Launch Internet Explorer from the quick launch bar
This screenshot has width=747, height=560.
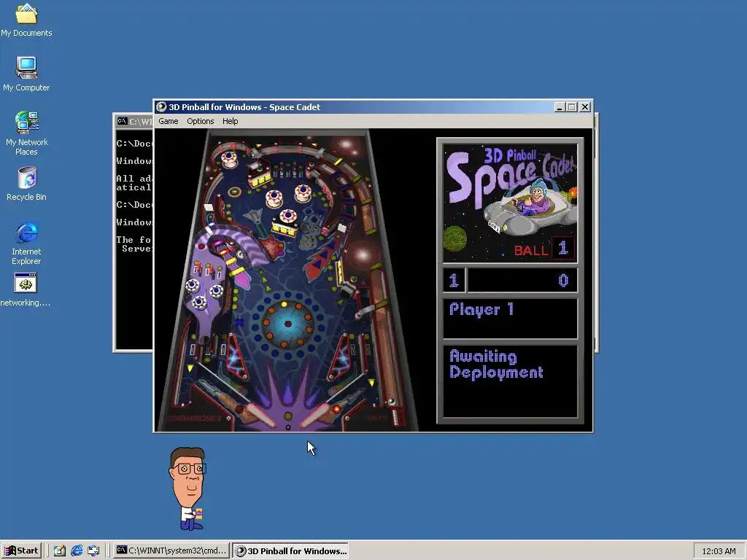tap(77, 551)
